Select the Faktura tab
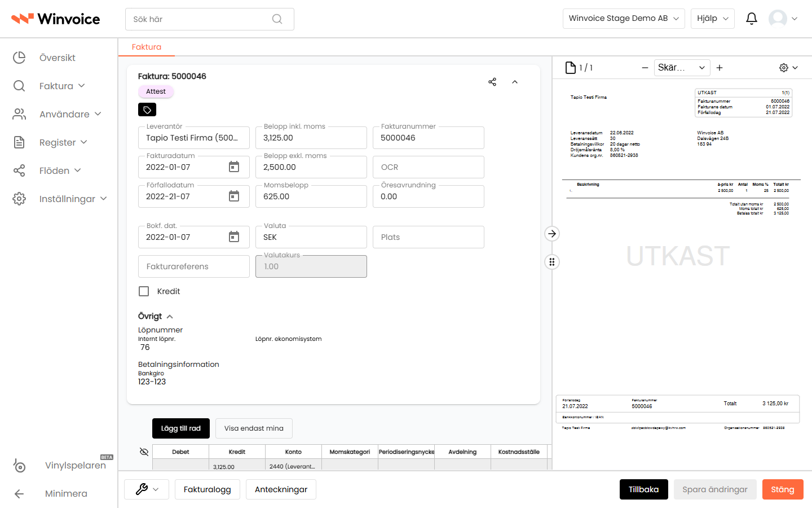 click(147, 47)
